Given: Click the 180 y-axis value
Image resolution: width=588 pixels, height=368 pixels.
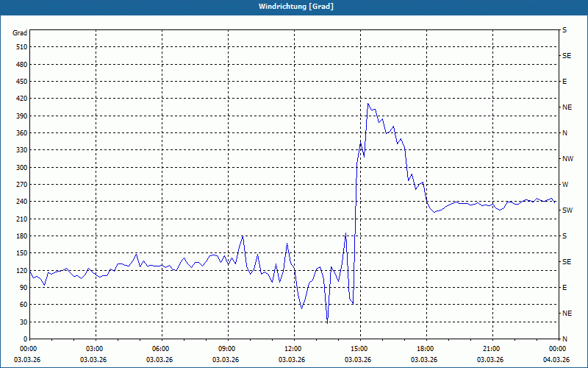Looking at the screenshot, I should tap(21, 236).
